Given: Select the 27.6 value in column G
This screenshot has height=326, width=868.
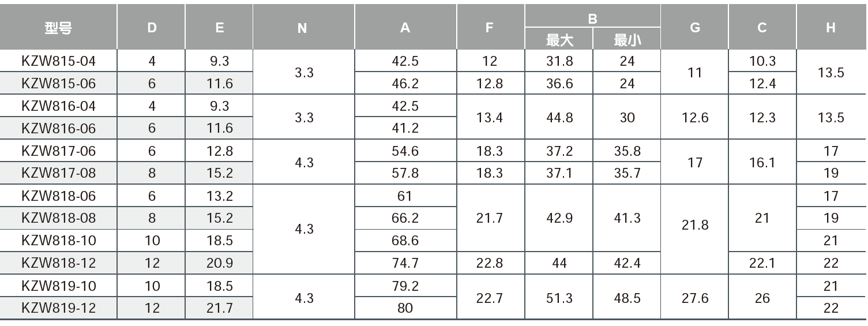Looking at the screenshot, I should 694,297.
